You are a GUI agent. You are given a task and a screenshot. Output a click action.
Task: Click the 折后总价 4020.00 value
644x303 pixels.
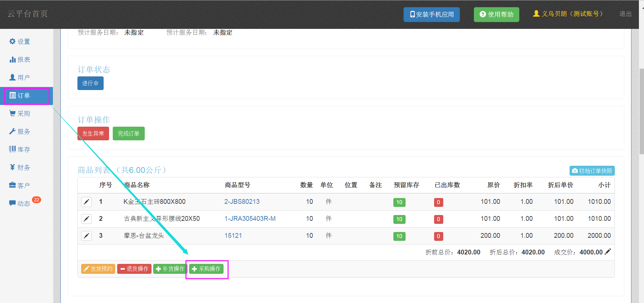pos(533,252)
